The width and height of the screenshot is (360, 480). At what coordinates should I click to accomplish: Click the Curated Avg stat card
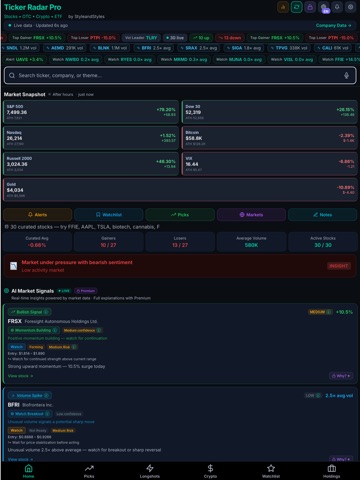(37, 242)
